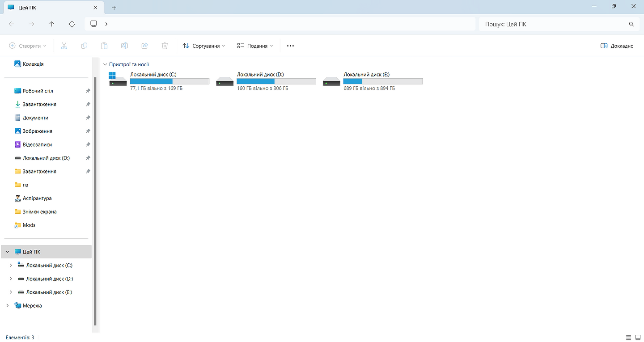Select Локальний диск (E:) capacity bar
The width and height of the screenshot is (644, 342).
click(383, 81)
